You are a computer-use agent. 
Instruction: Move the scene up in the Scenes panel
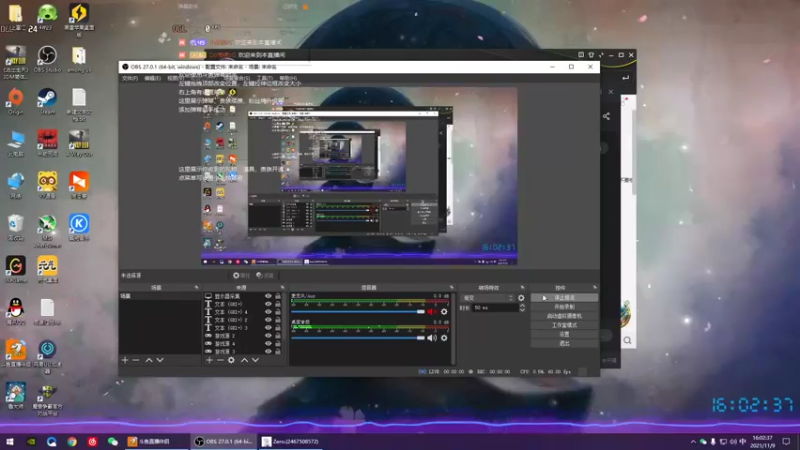pyautogui.click(x=149, y=360)
